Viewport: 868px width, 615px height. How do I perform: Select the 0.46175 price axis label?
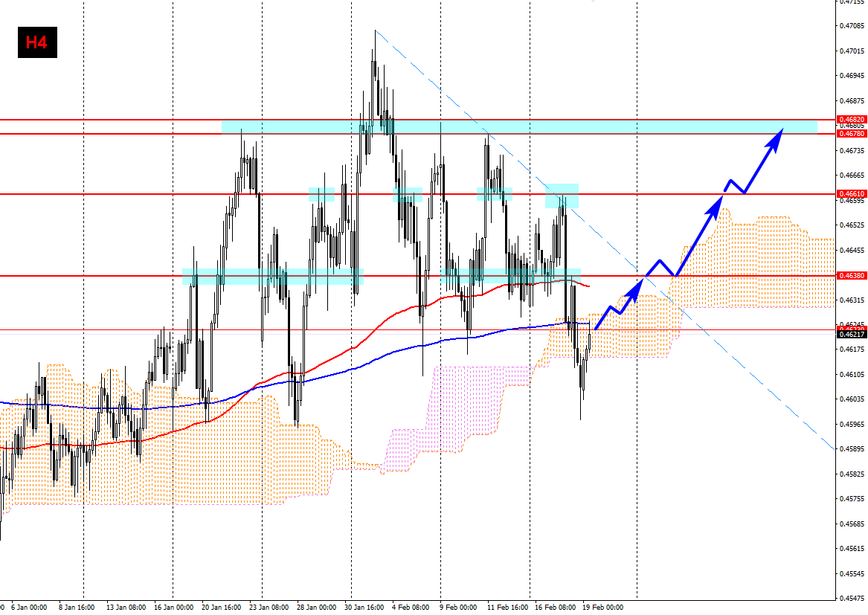852,350
